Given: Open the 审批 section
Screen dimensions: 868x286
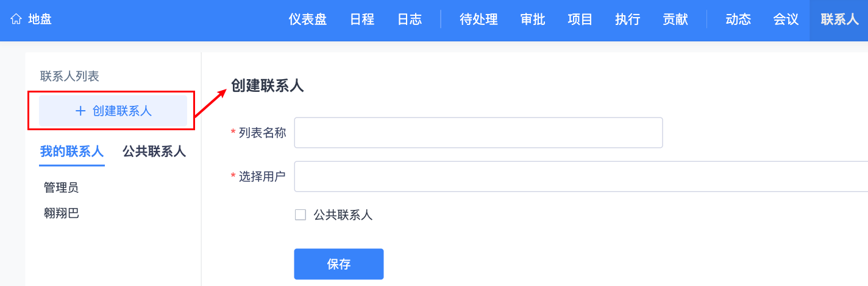Looking at the screenshot, I should tap(533, 19).
